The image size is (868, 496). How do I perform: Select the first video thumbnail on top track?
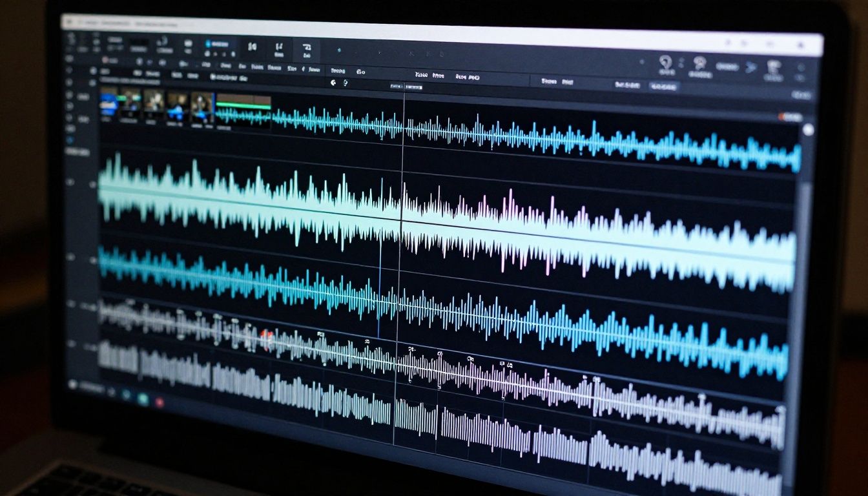click(108, 103)
